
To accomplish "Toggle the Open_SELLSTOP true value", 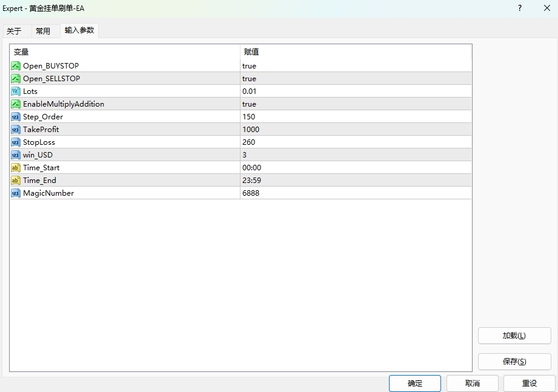I will coord(249,78).
